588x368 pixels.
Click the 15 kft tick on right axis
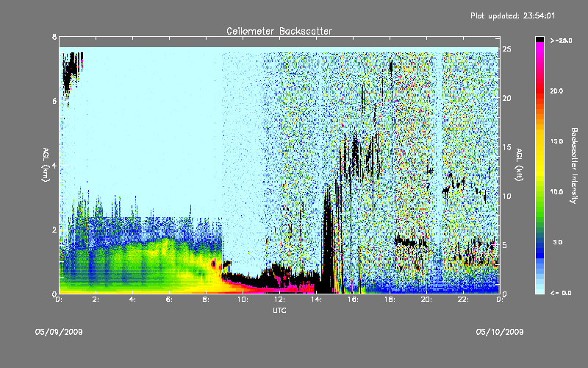pos(506,146)
